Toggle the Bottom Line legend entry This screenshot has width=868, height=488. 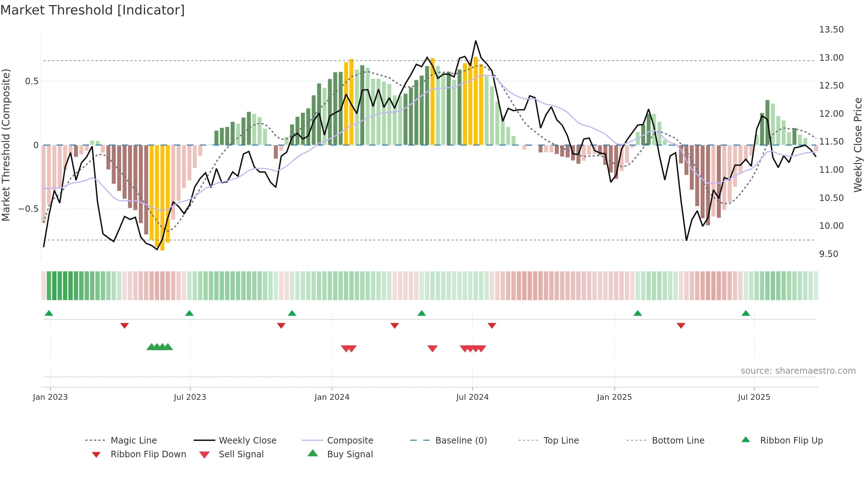tap(665, 440)
